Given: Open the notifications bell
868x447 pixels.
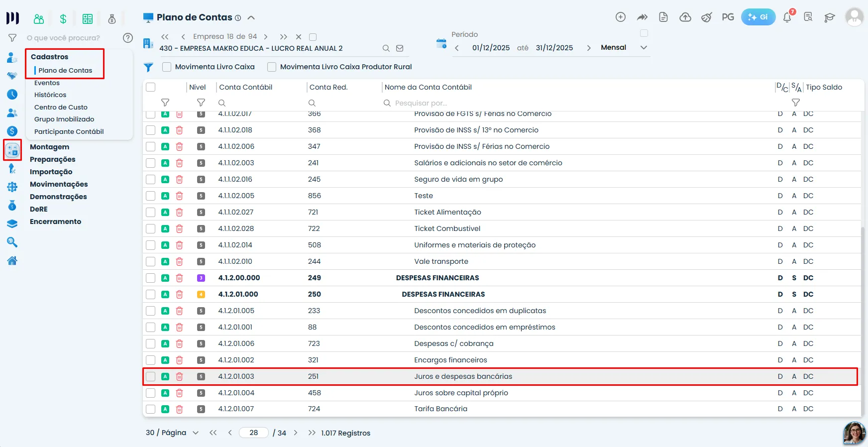Looking at the screenshot, I should (x=787, y=17).
